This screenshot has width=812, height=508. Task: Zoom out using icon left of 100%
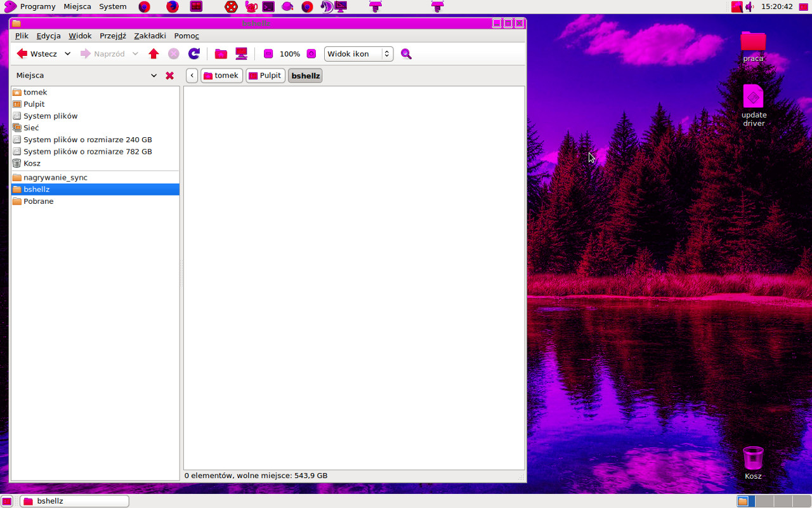(268, 54)
